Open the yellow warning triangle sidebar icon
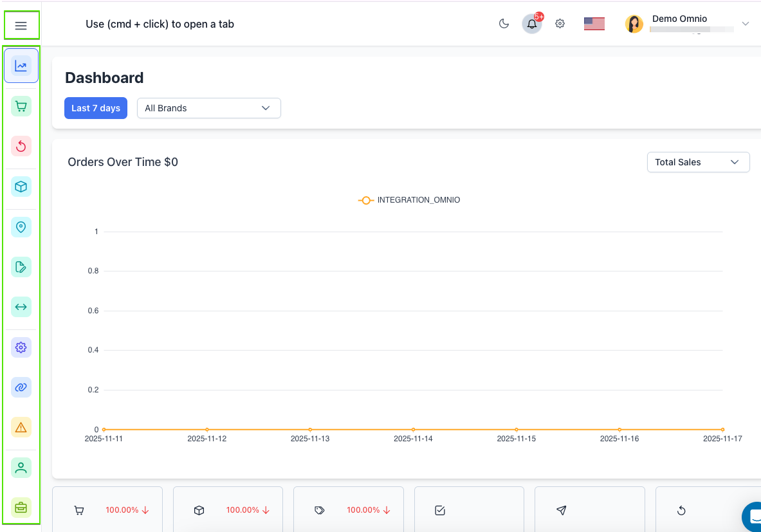Screen dimensions: 761x532 (x=21, y=427)
